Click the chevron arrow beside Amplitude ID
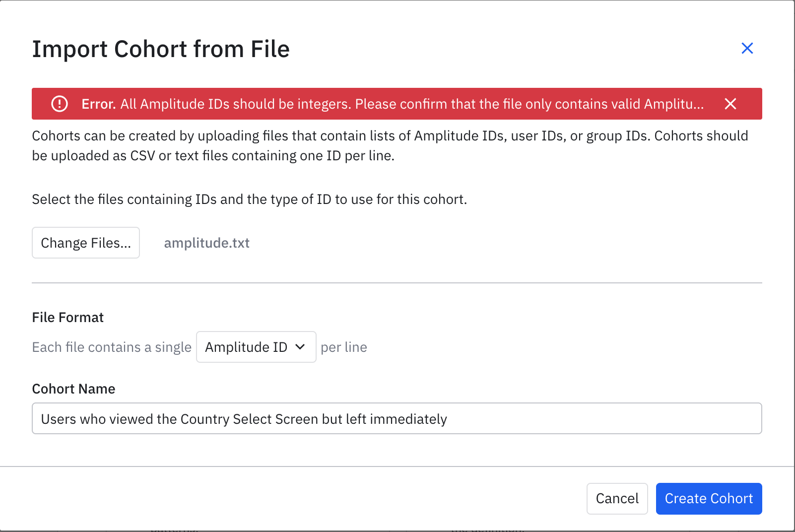Image resolution: width=795 pixels, height=532 pixels. pos(300,347)
